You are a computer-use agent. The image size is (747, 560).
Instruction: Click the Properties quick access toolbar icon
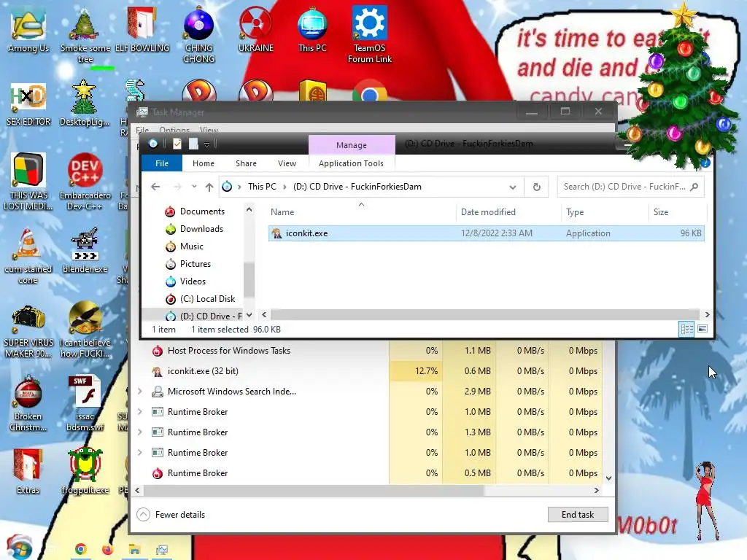177,144
